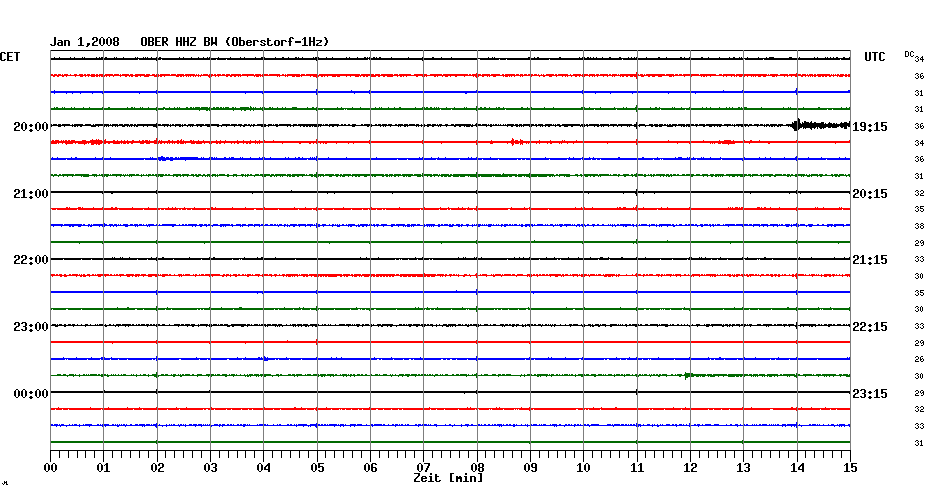The height and width of the screenshot is (494, 930).
Task: Select the "20:00" CET time label
Action: 31,127
